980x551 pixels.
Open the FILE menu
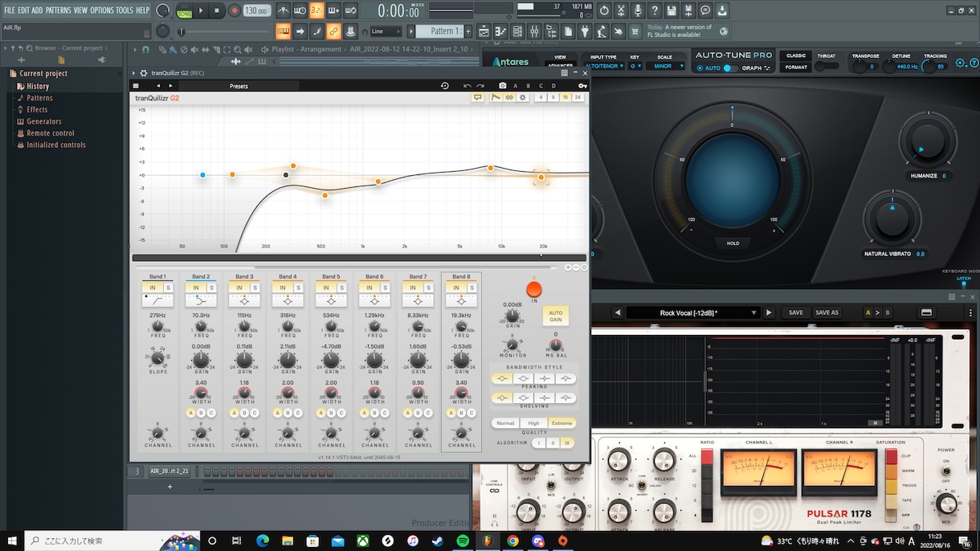10,10
